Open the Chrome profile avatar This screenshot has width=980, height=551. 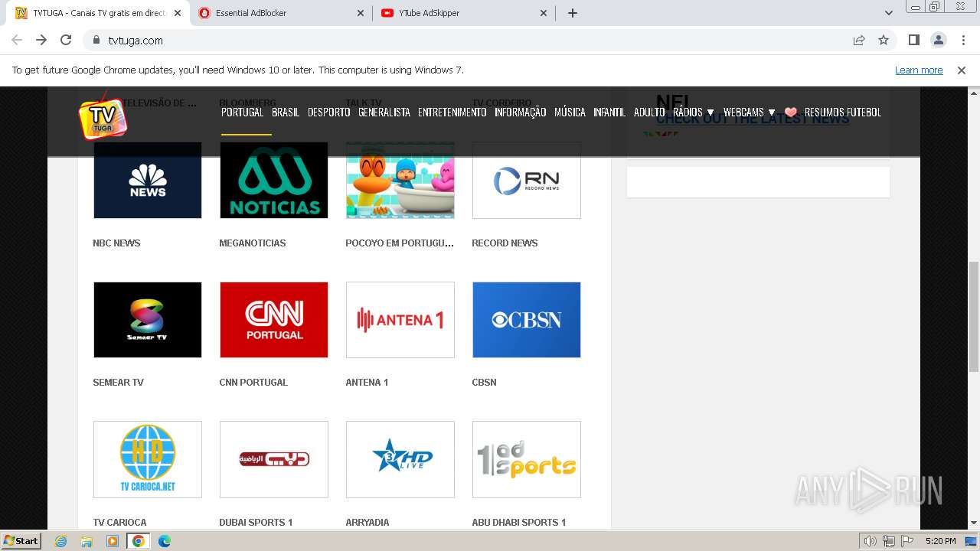tap(938, 40)
